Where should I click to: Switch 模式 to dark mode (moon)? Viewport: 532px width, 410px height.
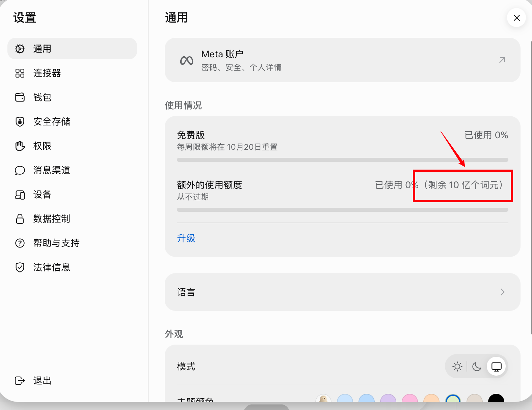point(477,366)
